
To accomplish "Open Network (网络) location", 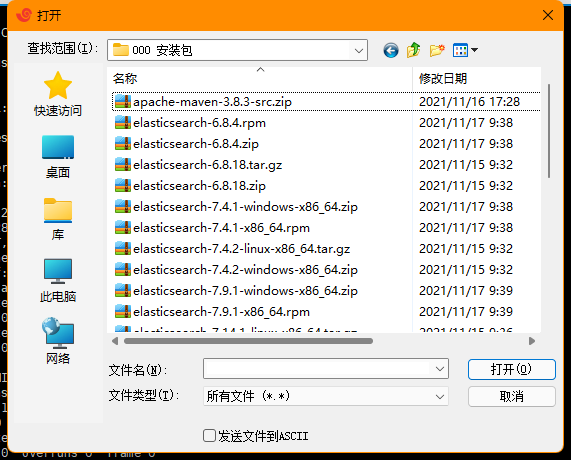I will coord(58,341).
